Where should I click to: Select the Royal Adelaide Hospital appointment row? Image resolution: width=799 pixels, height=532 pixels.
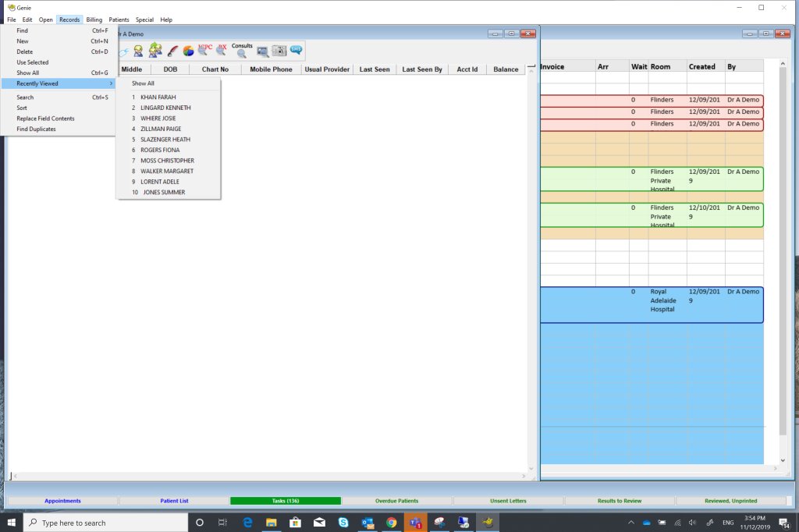coord(652,305)
